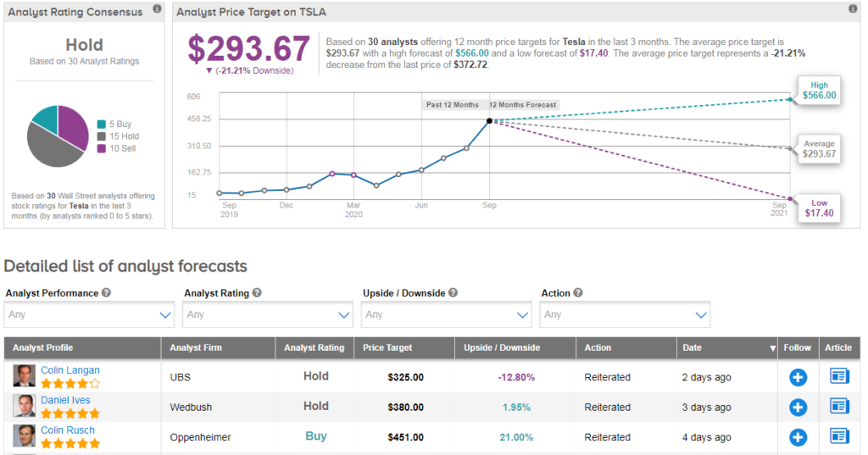Click the -12.80% downside value
Viewport: 868px width, 455px height.
click(x=516, y=378)
